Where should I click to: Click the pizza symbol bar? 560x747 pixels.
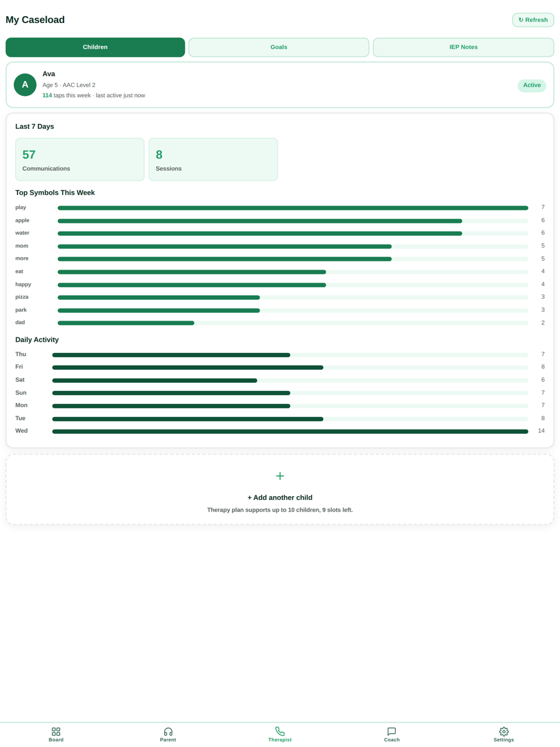293,298
